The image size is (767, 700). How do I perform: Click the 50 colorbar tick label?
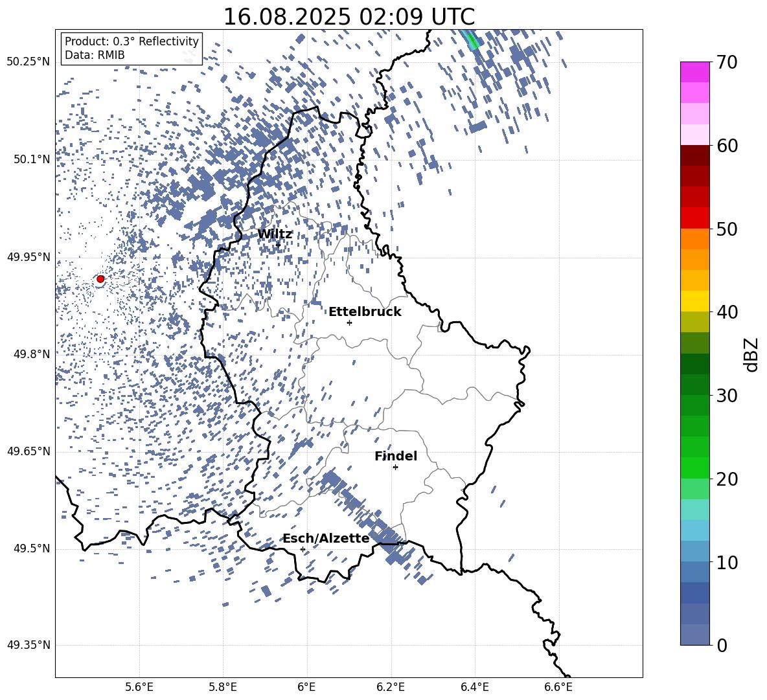[x=727, y=229]
